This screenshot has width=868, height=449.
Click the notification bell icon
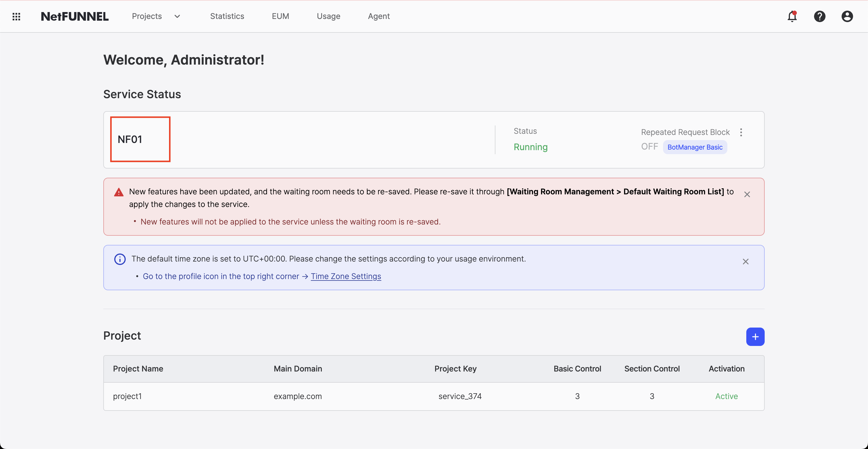point(792,16)
